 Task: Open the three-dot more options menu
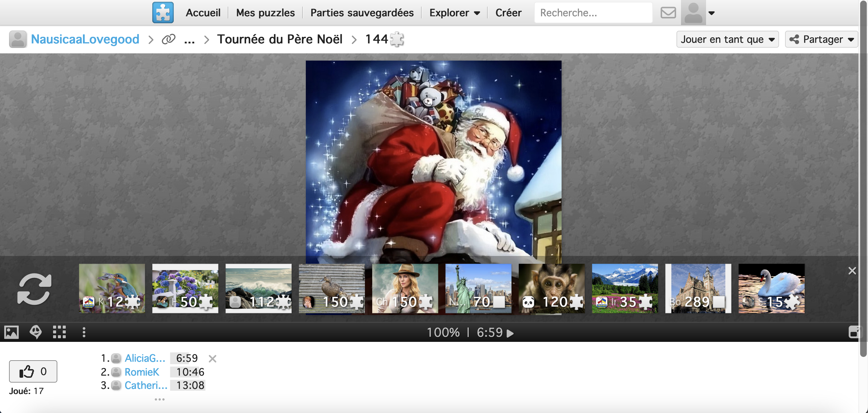(x=84, y=332)
